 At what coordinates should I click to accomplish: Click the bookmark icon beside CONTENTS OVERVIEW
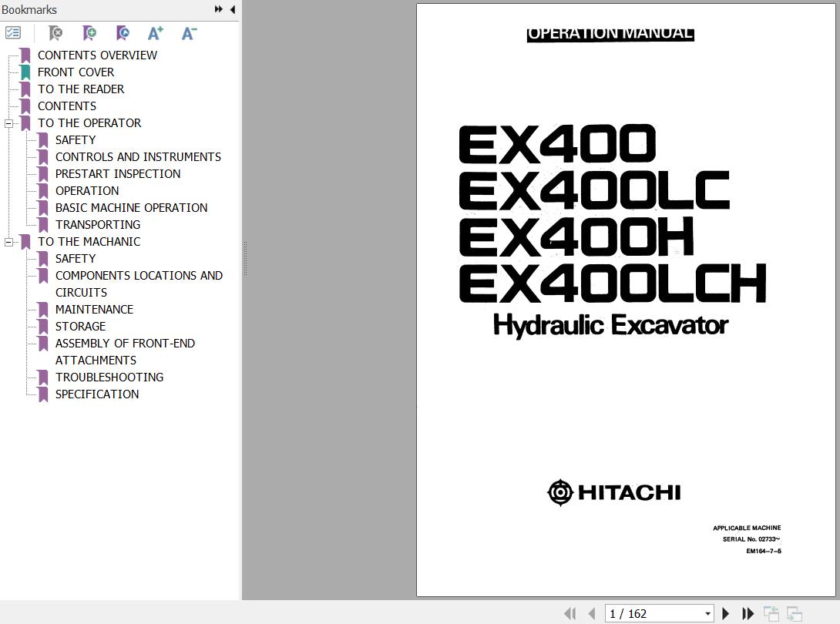pos(25,55)
